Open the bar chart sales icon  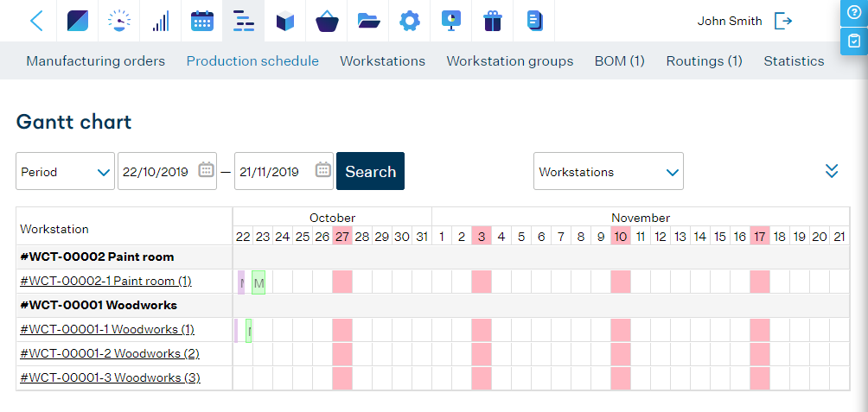[161, 21]
